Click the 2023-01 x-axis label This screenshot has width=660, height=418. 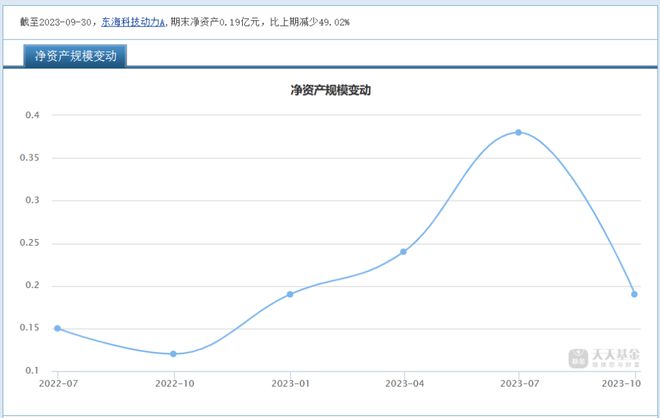(289, 383)
